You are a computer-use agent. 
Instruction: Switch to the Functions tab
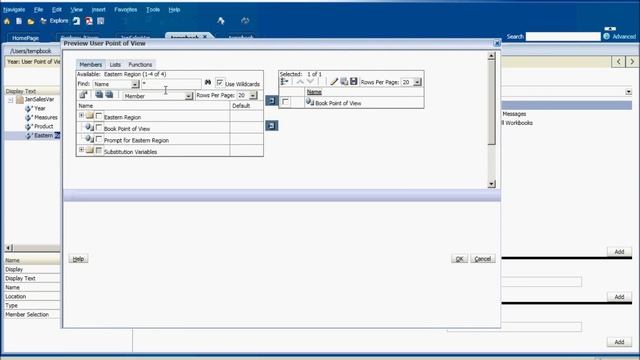pos(140,64)
